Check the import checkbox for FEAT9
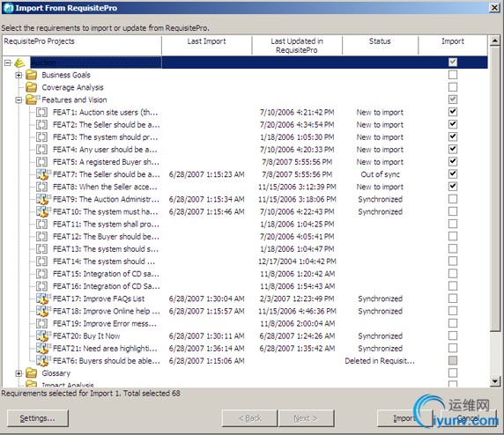This screenshot has width=504, height=435. (453, 199)
